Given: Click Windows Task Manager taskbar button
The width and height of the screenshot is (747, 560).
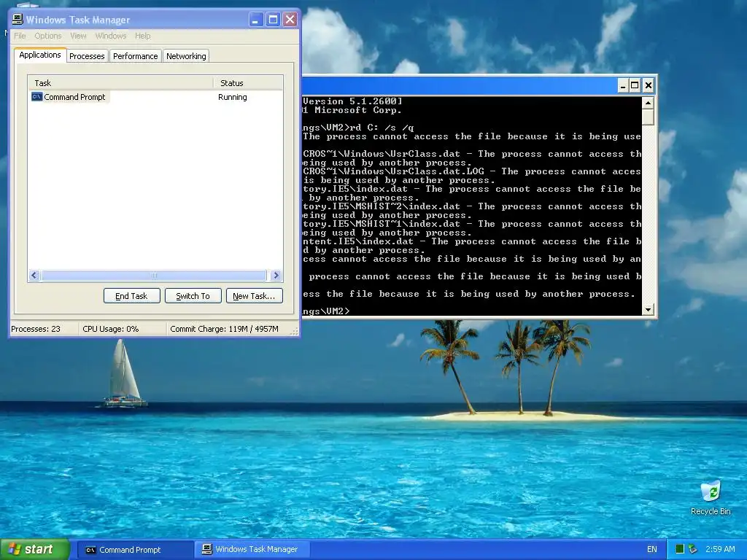Looking at the screenshot, I should tap(252, 550).
